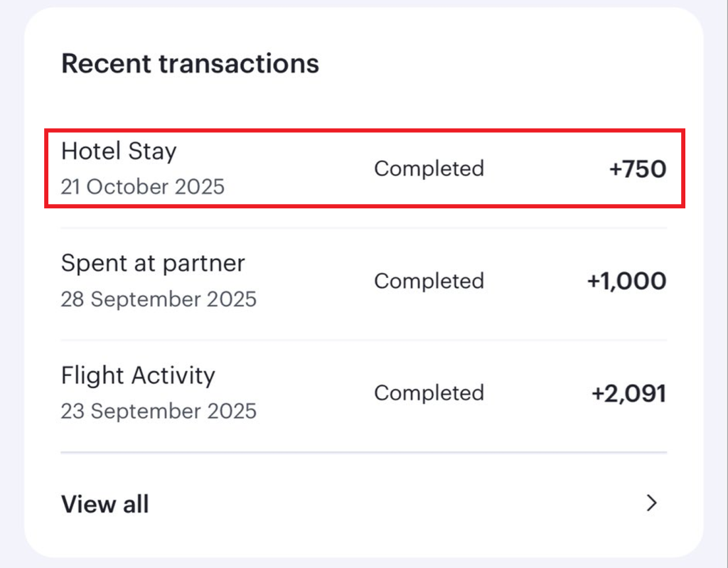Click the 21 October 2025 date

coord(142,187)
